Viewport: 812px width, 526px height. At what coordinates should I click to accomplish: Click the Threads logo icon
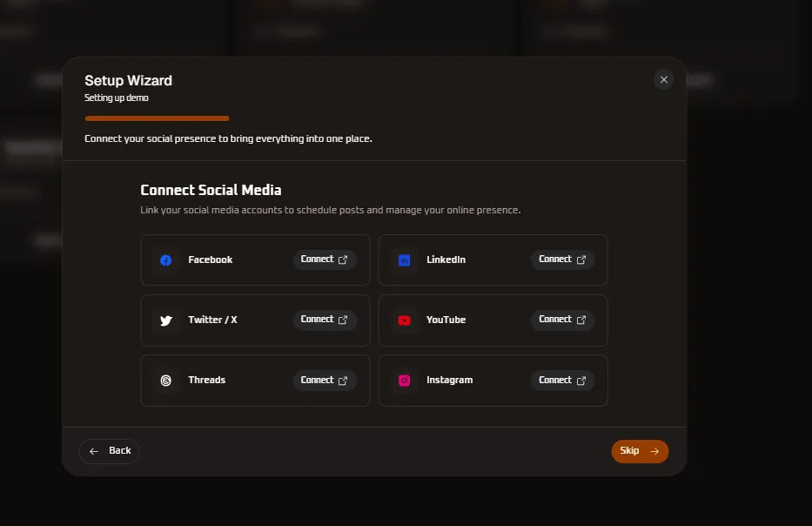pos(165,381)
